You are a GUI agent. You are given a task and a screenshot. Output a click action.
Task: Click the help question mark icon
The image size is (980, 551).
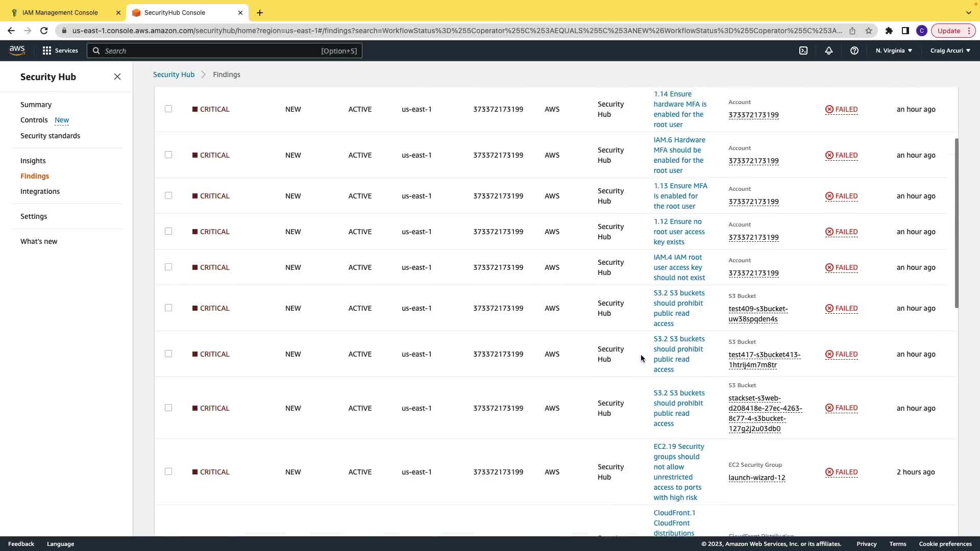tap(854, 51)
